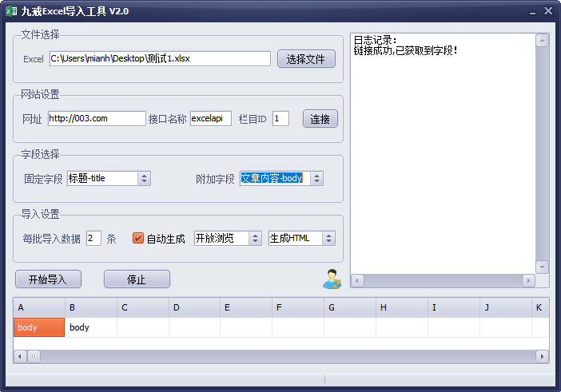Open the 附加字段 文章内容-body dropdown

(316, 178)
